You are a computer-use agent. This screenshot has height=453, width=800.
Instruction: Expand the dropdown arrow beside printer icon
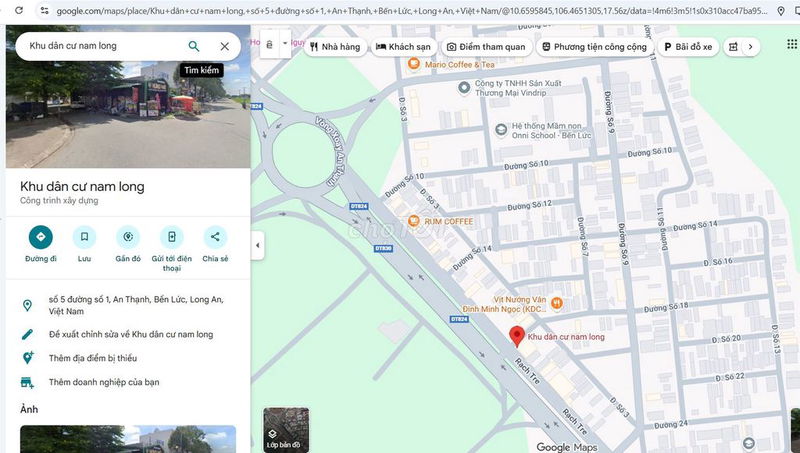pos(286,44)
